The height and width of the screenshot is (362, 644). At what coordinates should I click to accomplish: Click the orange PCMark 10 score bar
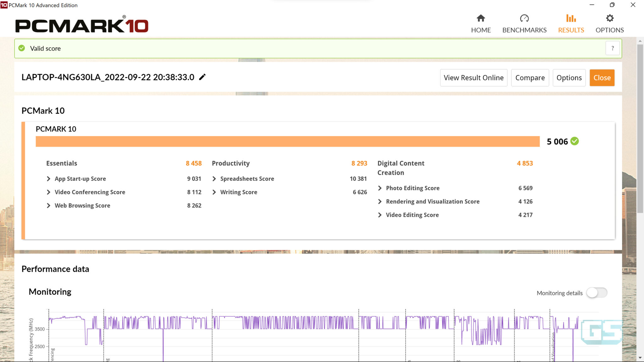tap(287, 141)
